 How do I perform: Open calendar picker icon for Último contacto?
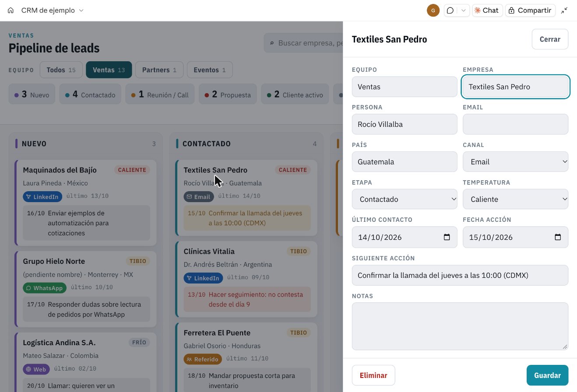[x=447, y=237]
